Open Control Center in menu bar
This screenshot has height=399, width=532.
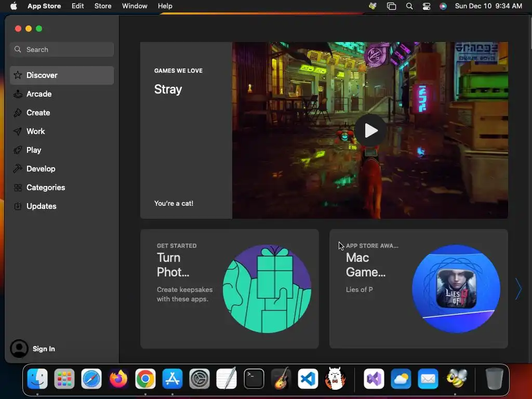coord(427,6)
